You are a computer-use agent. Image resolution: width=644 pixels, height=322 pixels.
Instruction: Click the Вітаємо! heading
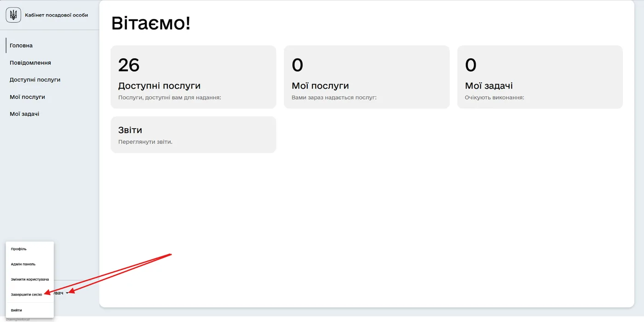coord(151,23)
